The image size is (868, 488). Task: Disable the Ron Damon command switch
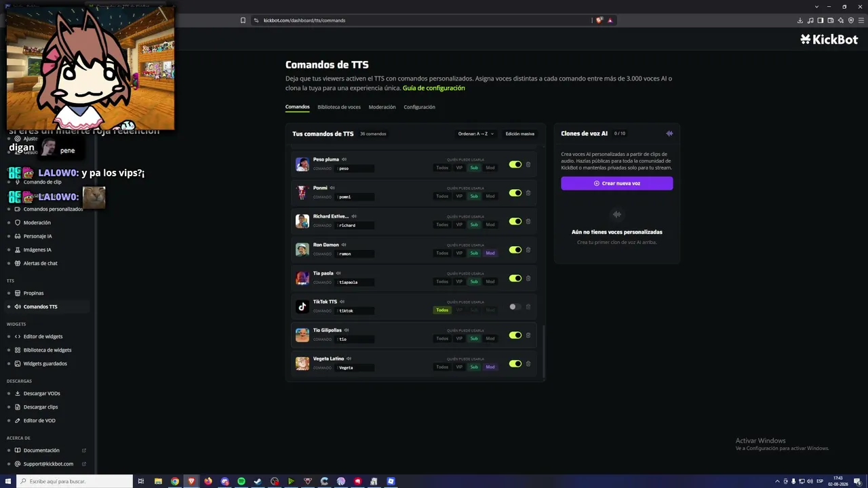click(x=515, y=250)
